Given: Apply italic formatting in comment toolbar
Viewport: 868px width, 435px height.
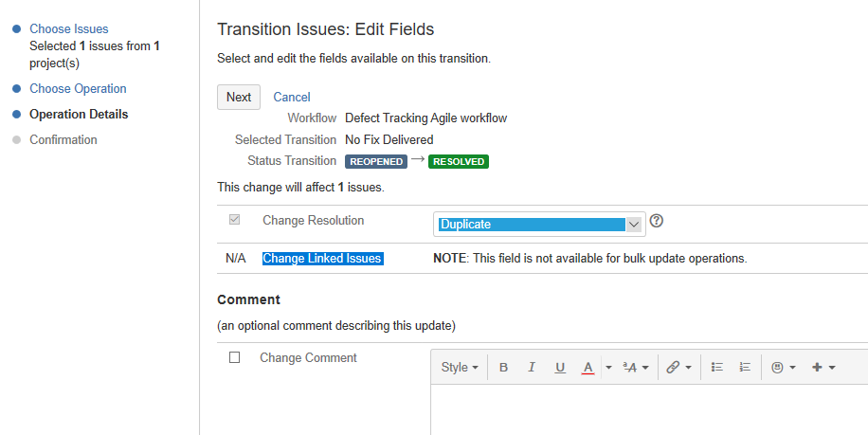Looking at the screenshot, I should coord(532,368).
